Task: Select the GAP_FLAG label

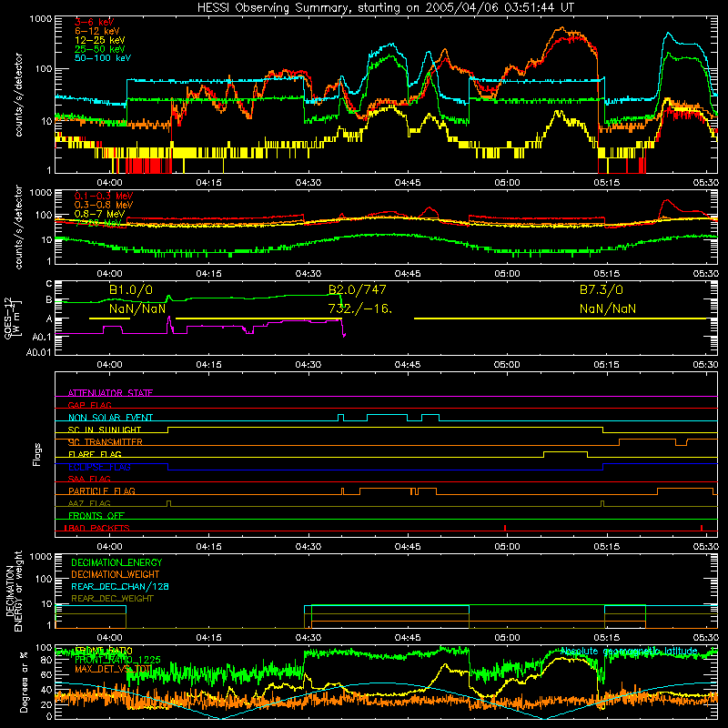Action: (x=89, y=405)
